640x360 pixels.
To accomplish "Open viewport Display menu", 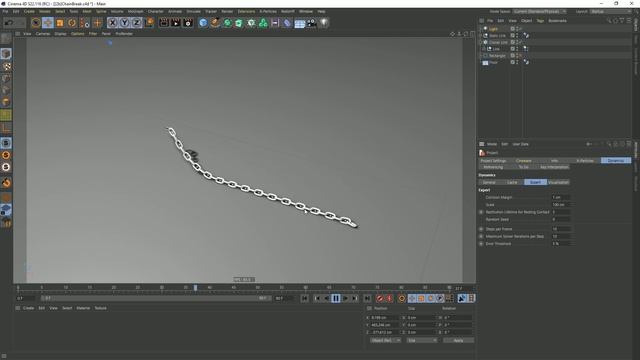I will tap(60, 34).
